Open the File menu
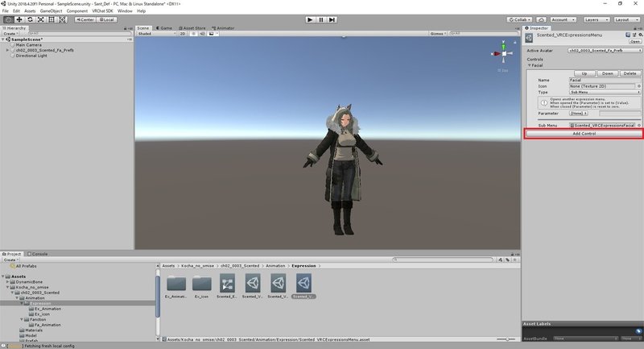Viewport: 644px width, 349px height. pyautogui.click(x=6, y=11)
